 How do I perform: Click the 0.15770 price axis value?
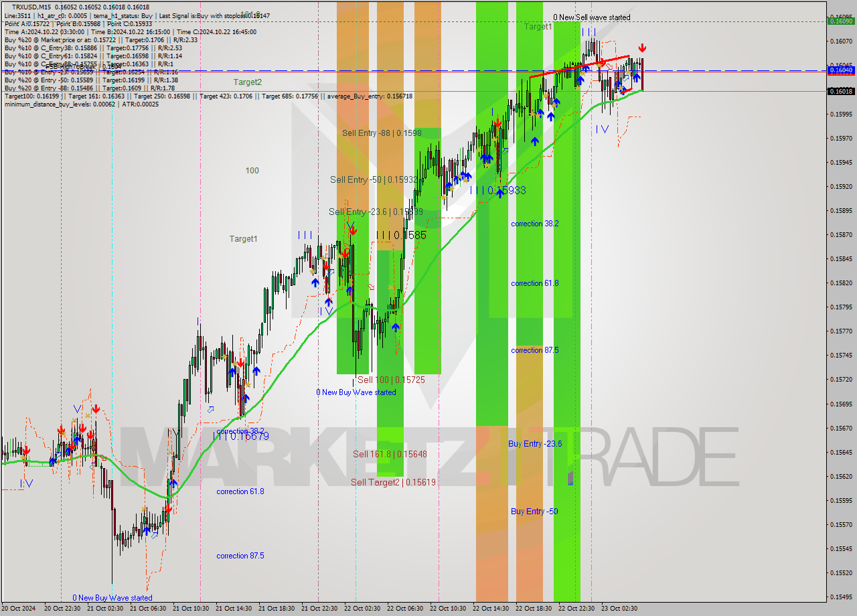click(x=841, y=331)
